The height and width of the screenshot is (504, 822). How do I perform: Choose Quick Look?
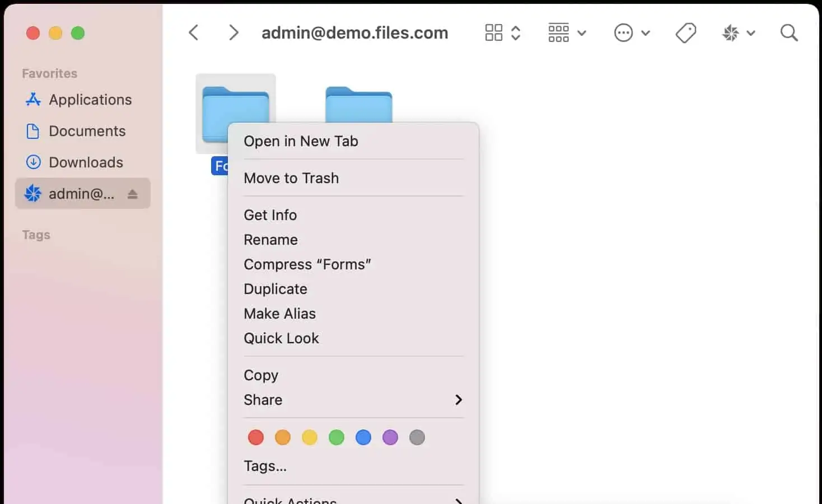tap(353, 338)
